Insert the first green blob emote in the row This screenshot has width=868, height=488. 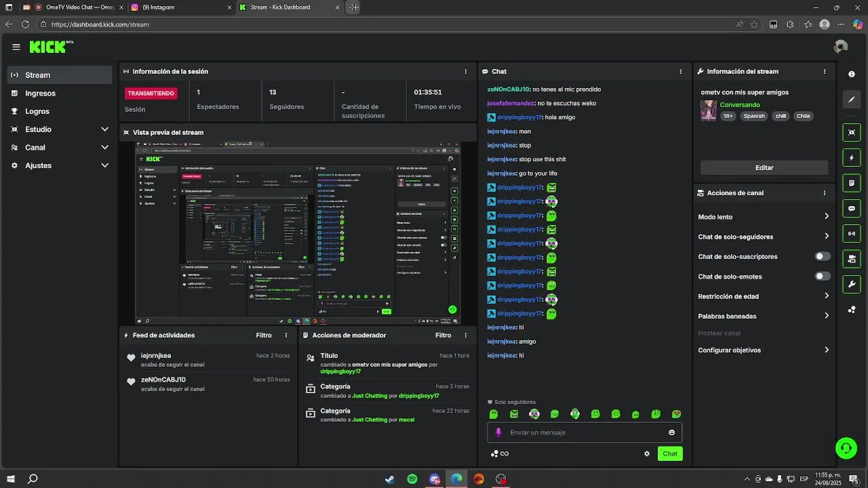pyautogui.click(x=494, y=414)
